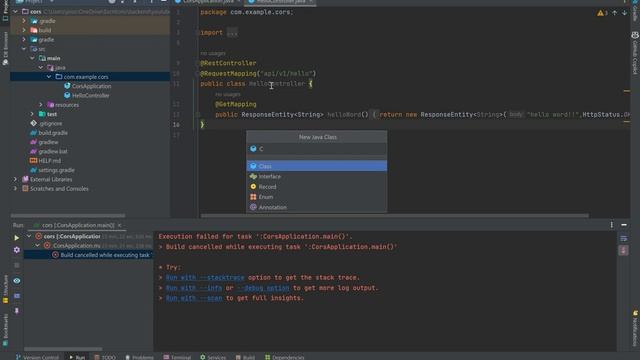Jump to next highlighted problem arrow
This screenshot has height=360, width=640.
tap(624, 13)
